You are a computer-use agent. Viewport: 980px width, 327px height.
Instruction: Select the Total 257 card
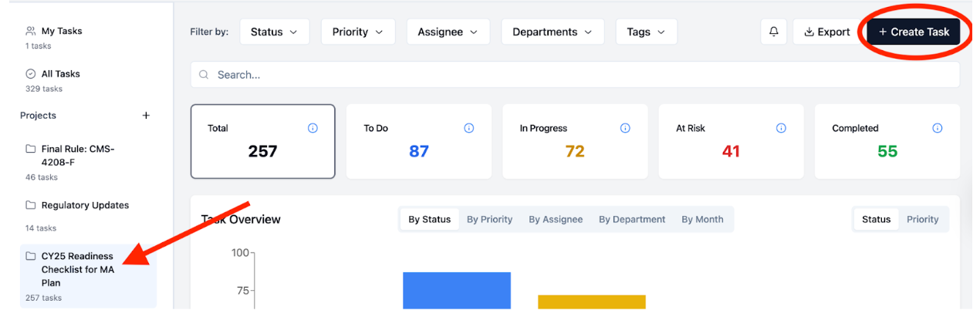pyautogui.click(x=262, y=141)
